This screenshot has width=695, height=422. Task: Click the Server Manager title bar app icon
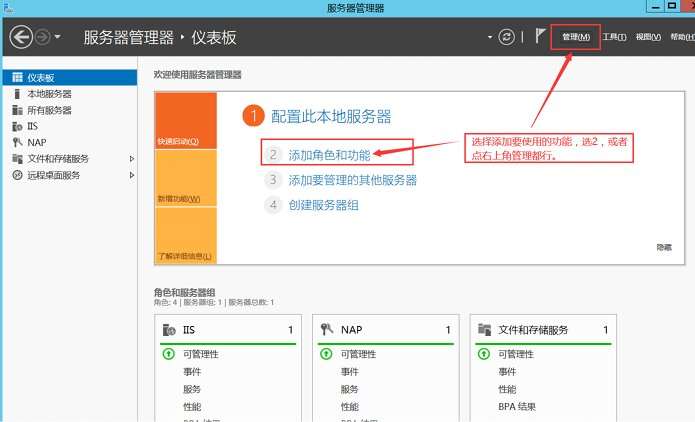pyautogui.click(x=8, y=7)
